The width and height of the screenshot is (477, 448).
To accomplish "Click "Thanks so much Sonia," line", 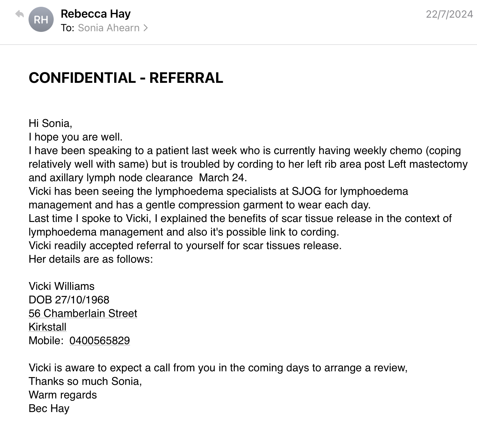I will [85, 381].
